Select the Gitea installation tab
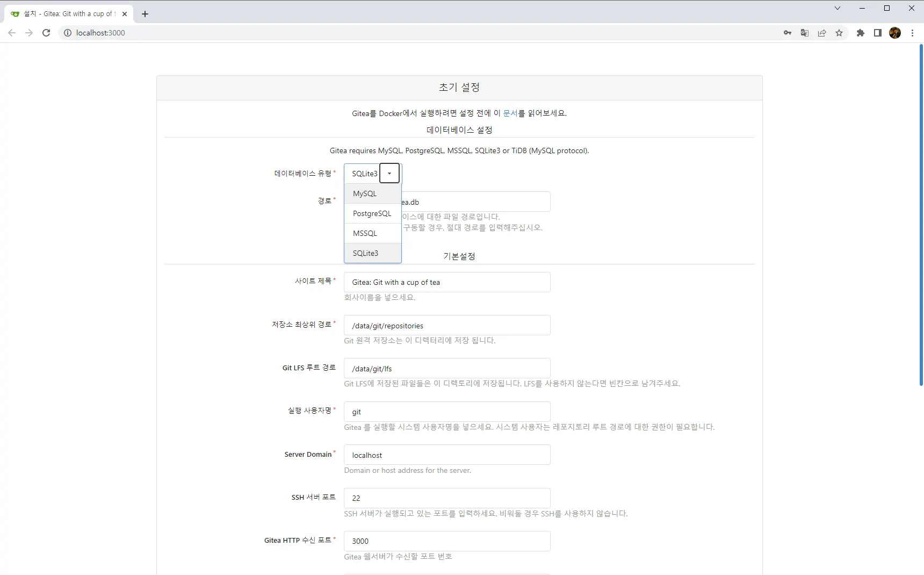924x575 pixels. [x=69, y=14]
